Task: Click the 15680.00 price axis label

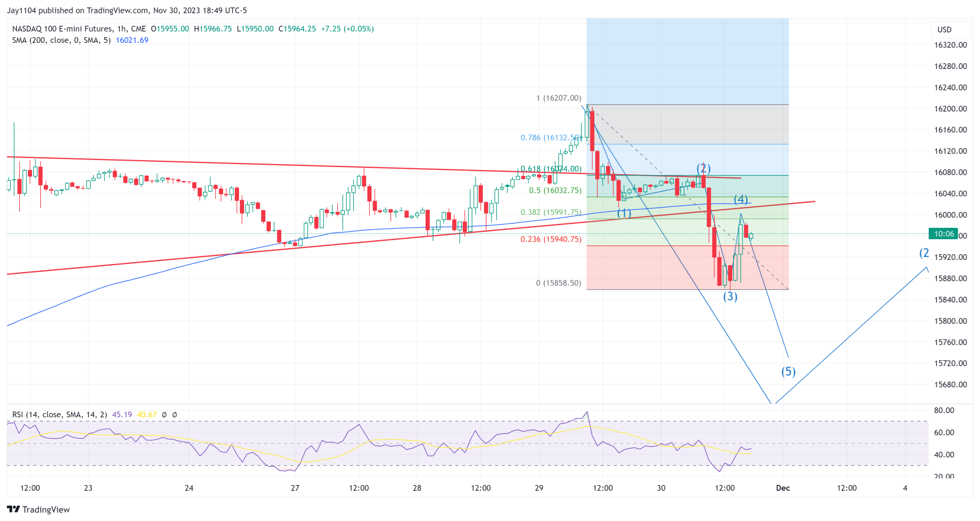Action: pos(950,385)
